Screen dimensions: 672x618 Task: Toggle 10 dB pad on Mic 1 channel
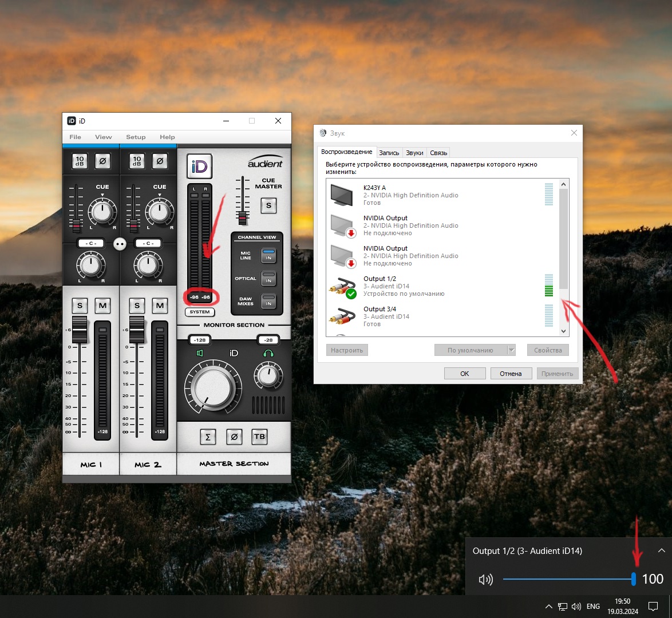pyautogui.click(x=80, y=161)
